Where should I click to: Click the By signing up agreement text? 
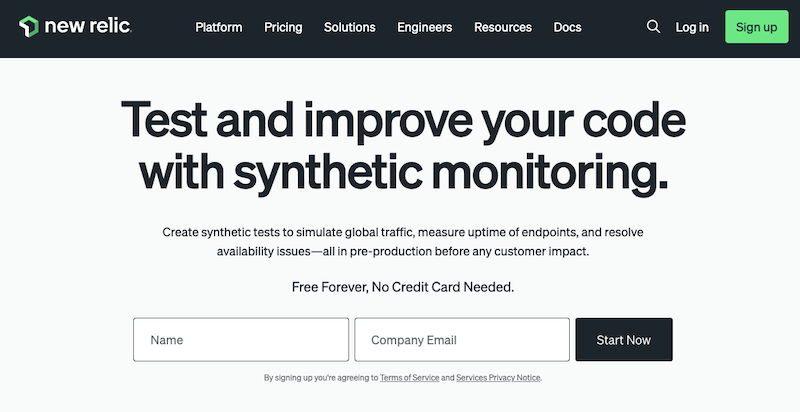click(x=403, y=378)
